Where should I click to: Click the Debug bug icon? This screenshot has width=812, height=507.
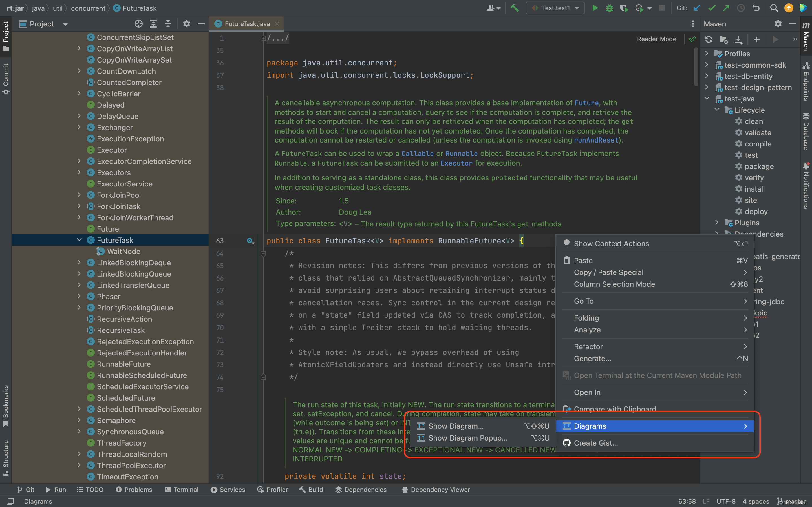(x=609, y=8)
